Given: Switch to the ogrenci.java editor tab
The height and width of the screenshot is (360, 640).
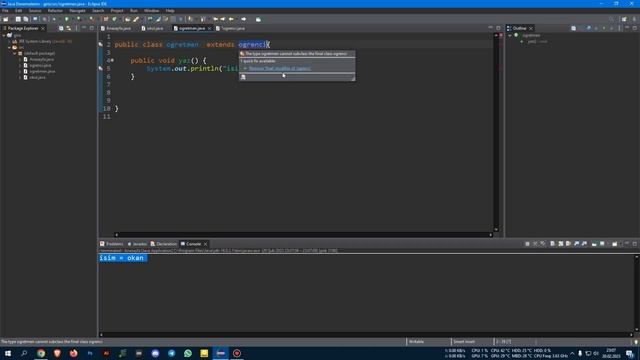Looking at the screenshot, I should point(231,28).
